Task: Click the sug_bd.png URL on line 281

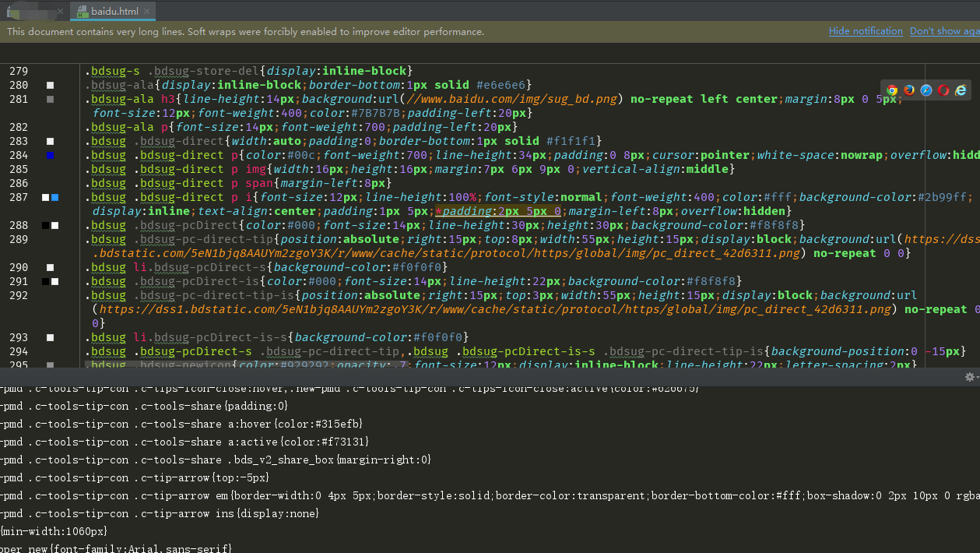Action: tap(512, 99)
